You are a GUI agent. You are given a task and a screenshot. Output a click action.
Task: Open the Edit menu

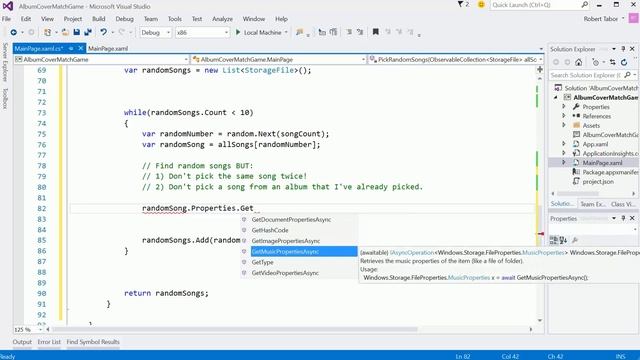26,19
